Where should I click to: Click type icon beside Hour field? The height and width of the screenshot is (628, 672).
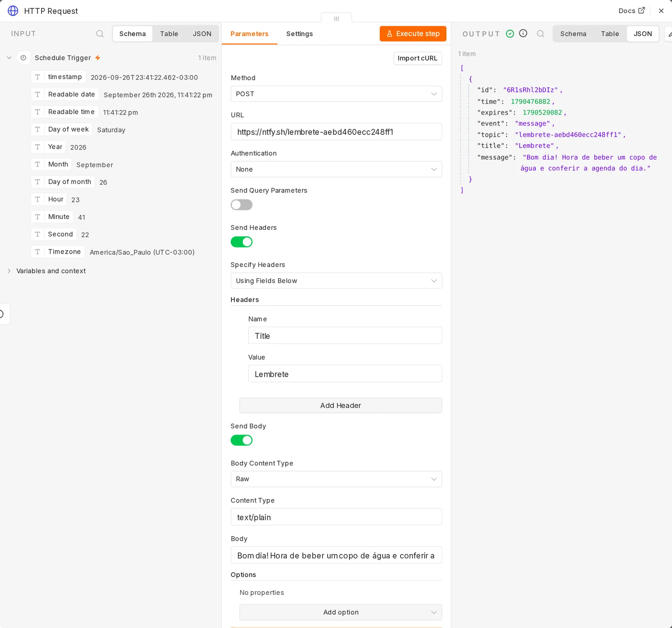point(37,199)
